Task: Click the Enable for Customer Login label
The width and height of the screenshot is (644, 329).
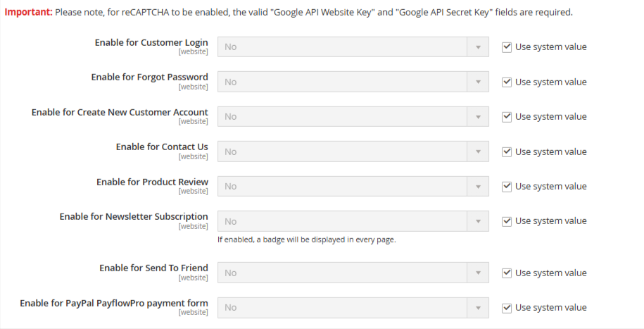Action: click(x=151, y=43)
